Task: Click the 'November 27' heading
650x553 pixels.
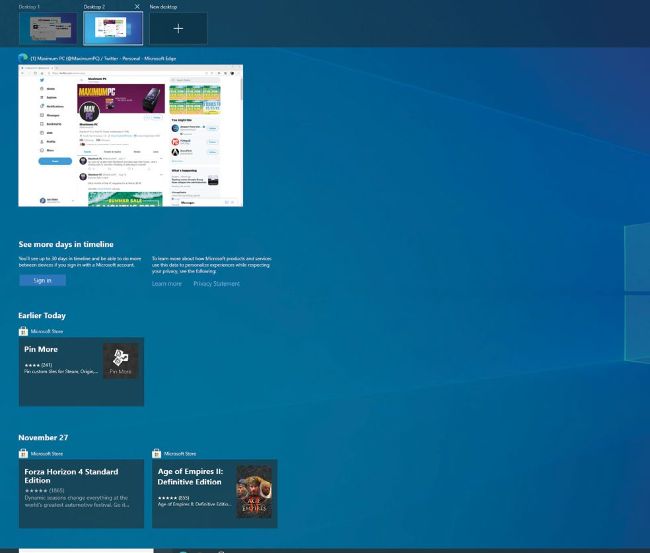Action: pyautogui.click(x=43, y=437)
